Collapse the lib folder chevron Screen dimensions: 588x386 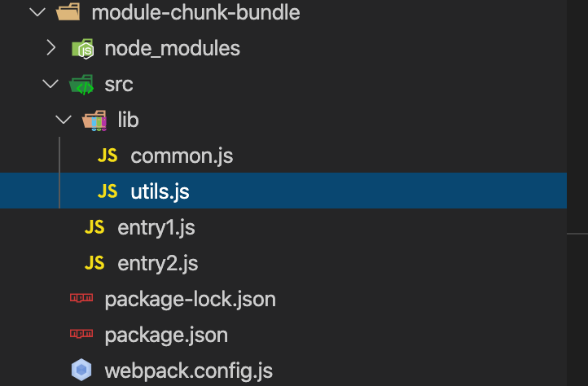[x=64, y=121]
